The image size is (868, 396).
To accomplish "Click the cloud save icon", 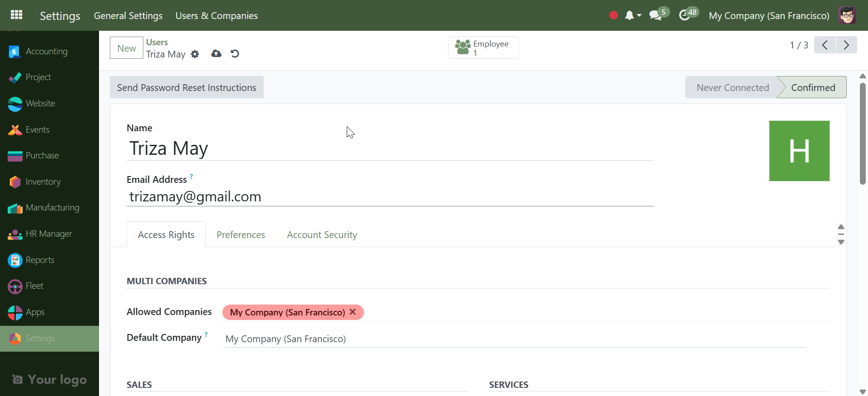I will coord(216,54).
